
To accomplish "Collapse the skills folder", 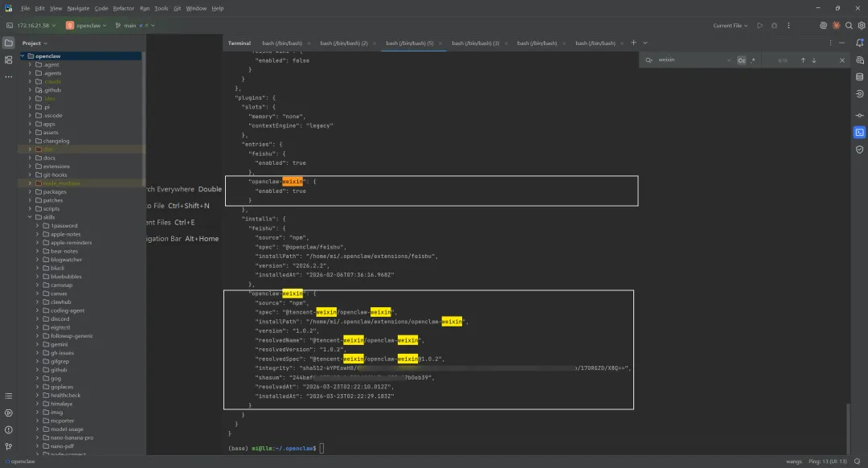I will tap(30, 217).
